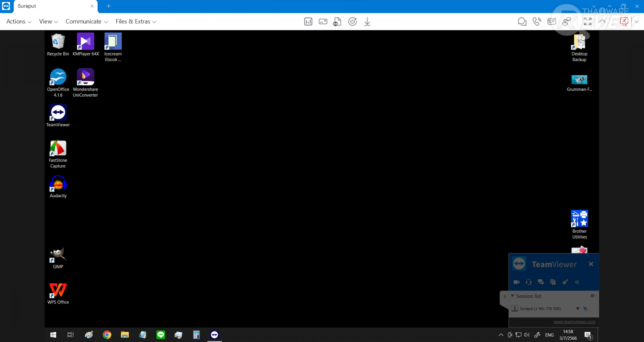The height and width of the screenshot is (342, 644).
Task: Show the connection statistics bar-chart icon
Action: [x=308, y=22]
